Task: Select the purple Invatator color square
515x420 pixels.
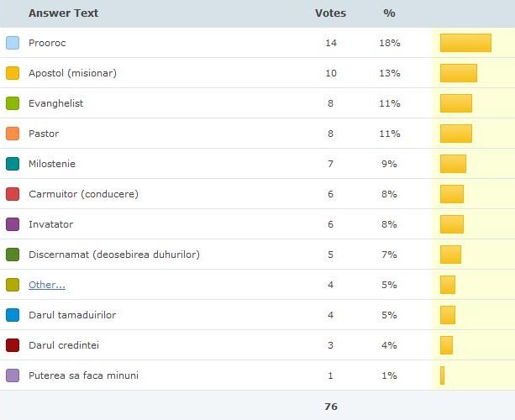Action: [x=13, y=224]
